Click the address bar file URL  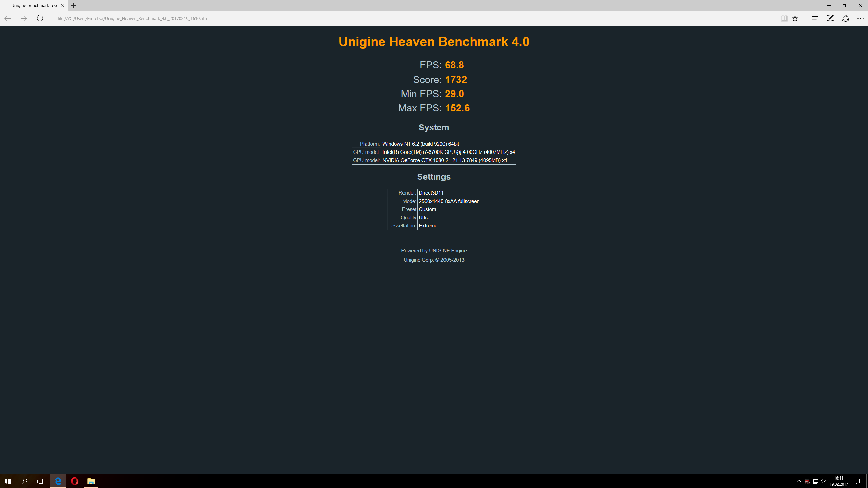134,18
